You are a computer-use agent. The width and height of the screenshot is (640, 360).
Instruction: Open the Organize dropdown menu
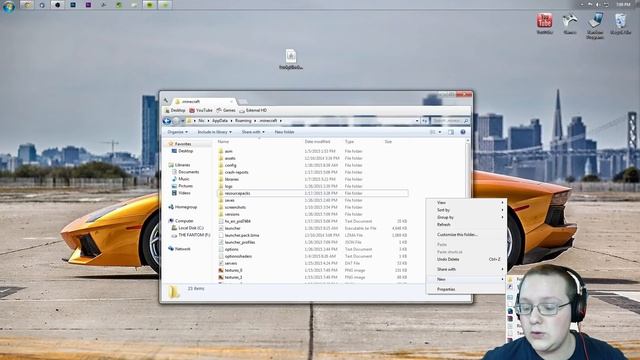178,132
